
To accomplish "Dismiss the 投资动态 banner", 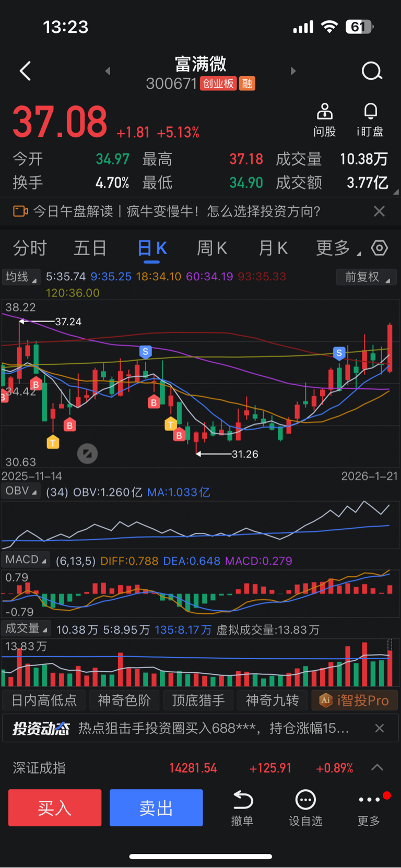I will [x=380, y=728].
